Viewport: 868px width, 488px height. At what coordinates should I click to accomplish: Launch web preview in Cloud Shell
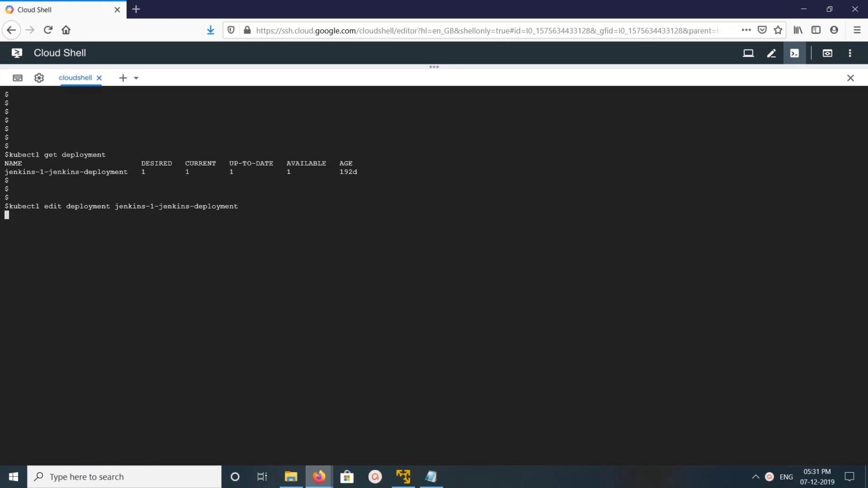point(827,53)
